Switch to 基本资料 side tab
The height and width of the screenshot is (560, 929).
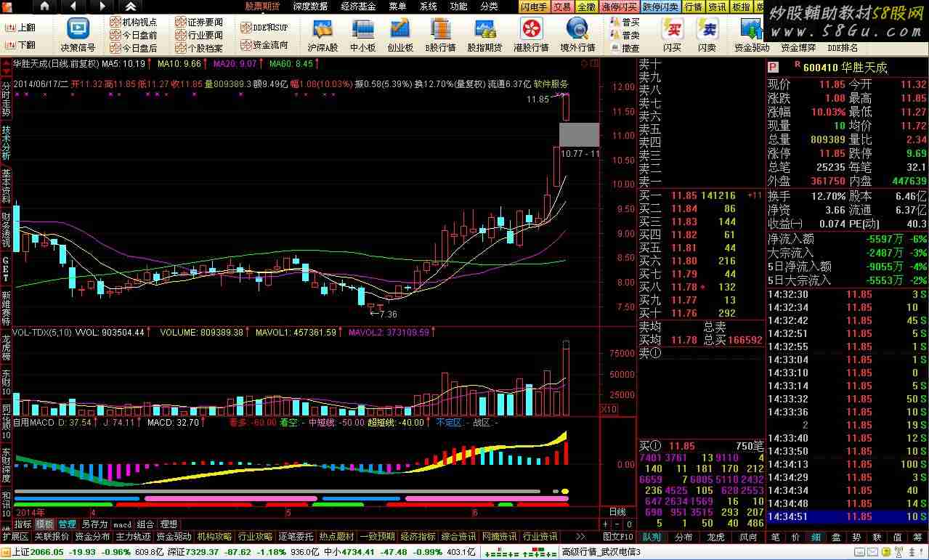click(x=6, y=186)
